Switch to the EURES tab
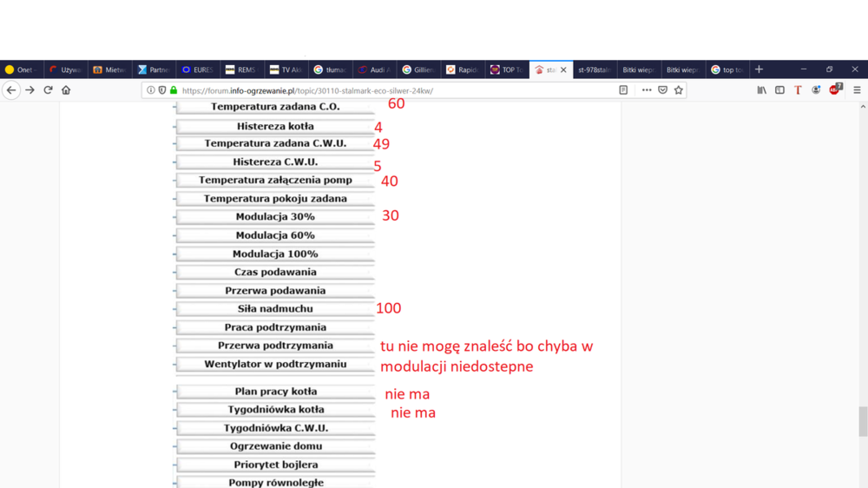 click(x=197, y=69)
